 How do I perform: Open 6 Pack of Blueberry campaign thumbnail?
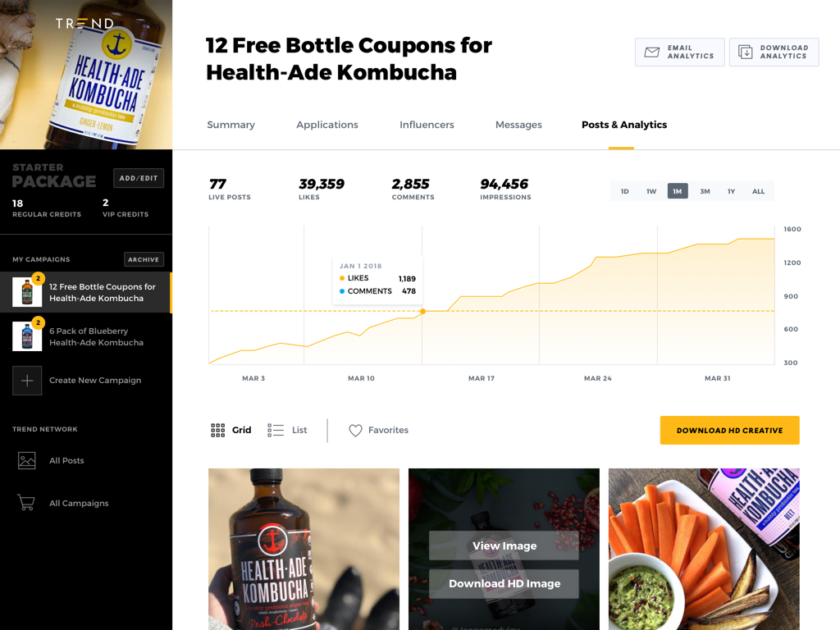click(27, 336)
